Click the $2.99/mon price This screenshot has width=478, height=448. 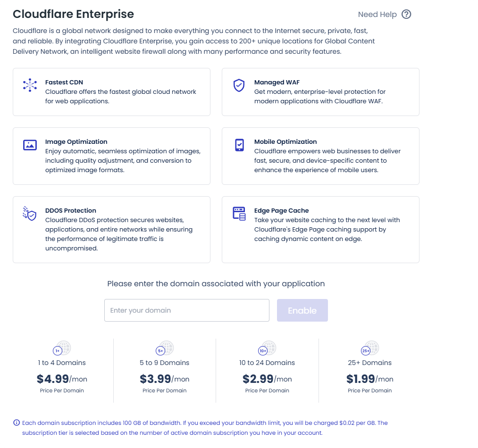tap(267, 379)
